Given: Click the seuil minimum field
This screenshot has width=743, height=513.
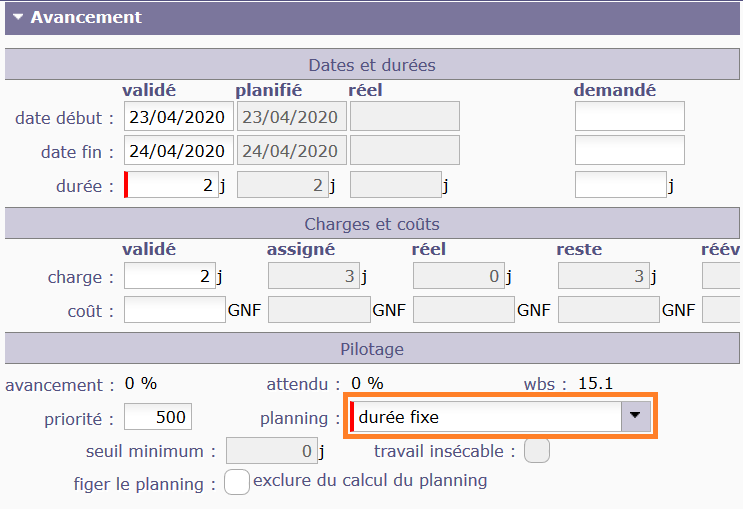Looking at the screenshot, I should coord(271,452).
